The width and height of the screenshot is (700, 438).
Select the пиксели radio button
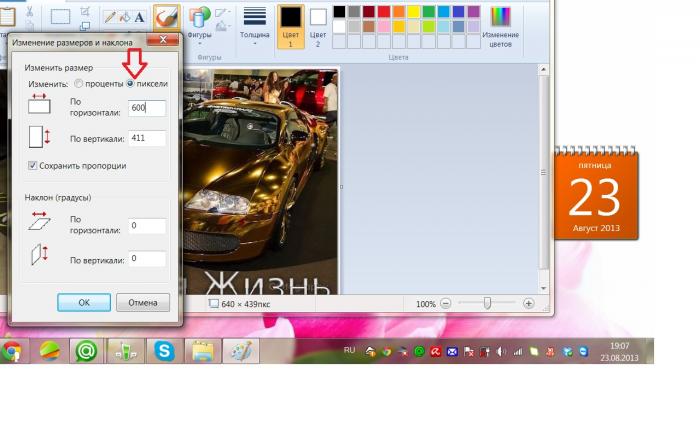pyautogui.click(x=131, y=84)
